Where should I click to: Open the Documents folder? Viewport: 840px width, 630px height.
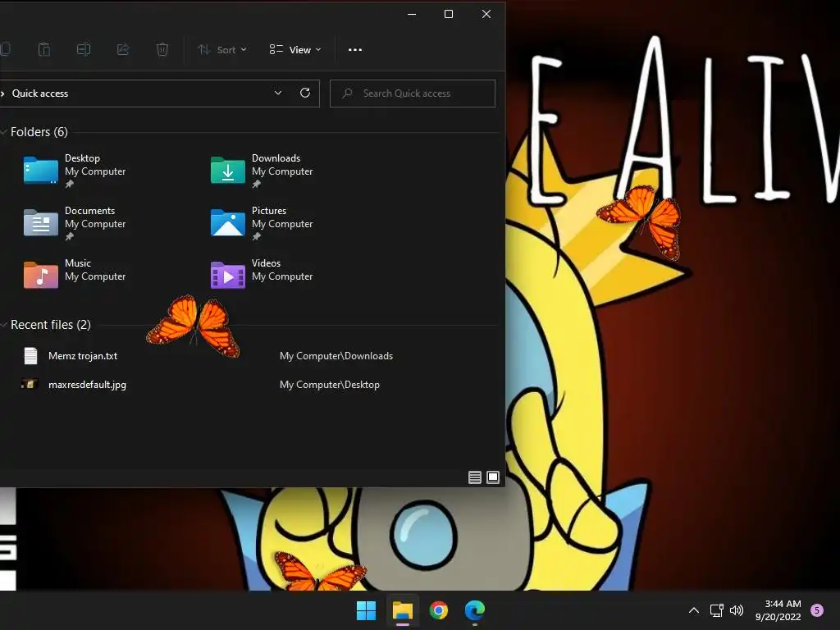75,223
